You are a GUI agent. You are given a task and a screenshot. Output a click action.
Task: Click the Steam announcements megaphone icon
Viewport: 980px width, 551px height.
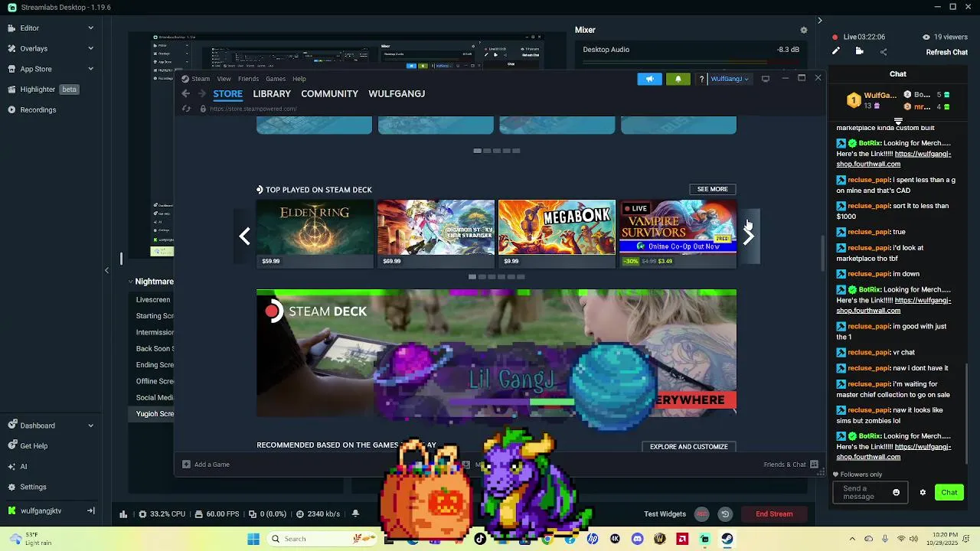(x=649, y=79)
